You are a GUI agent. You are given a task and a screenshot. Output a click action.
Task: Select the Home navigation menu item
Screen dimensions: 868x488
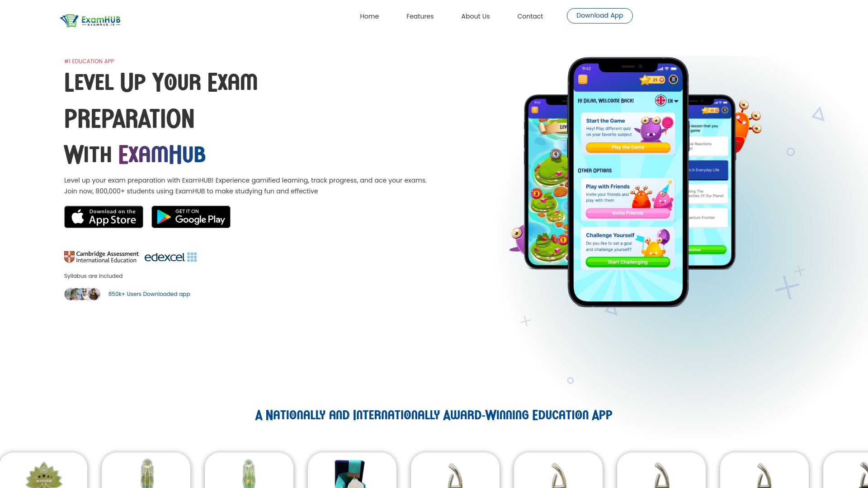coord(369,16)
